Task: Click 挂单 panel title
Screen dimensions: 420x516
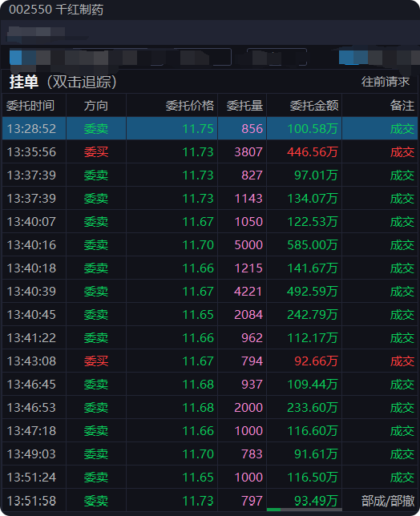Action: click(x=24, y=82)
